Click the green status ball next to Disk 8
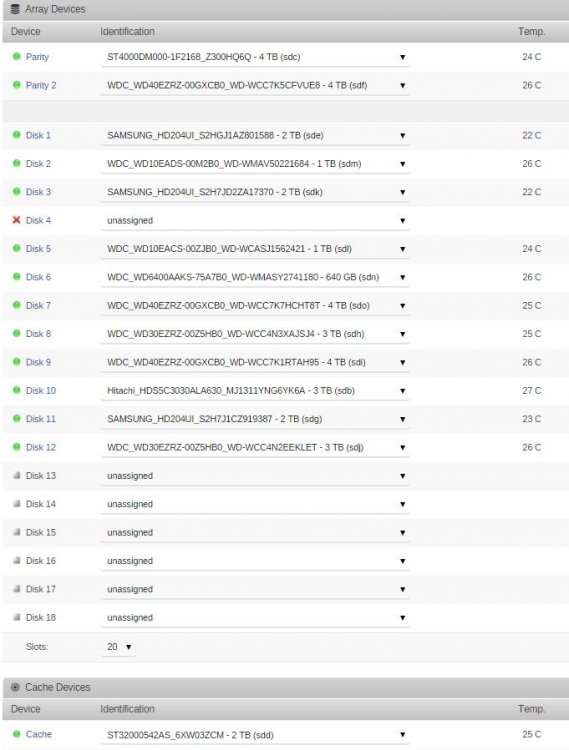Screen dimensions: 569x750 tap(17, 333)
